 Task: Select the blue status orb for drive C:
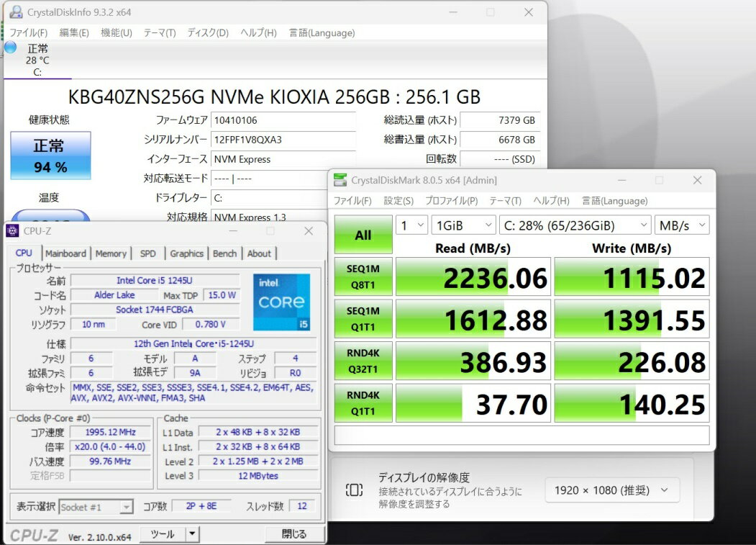click(10, 48)
